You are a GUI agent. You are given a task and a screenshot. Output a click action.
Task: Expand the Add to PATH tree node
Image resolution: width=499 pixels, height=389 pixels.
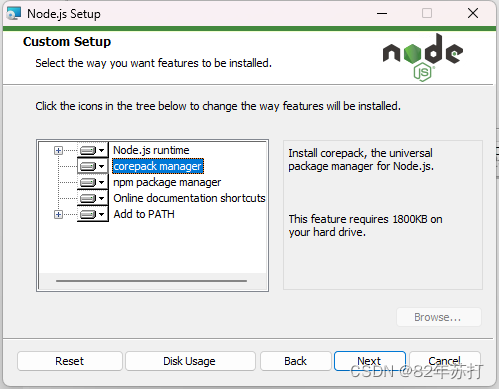(58, 214)
